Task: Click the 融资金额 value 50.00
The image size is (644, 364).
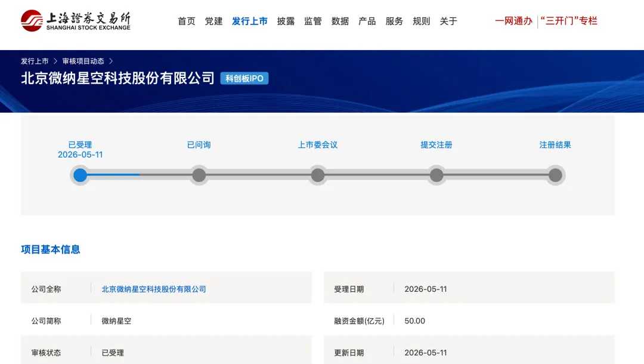Action: [415, 321]
